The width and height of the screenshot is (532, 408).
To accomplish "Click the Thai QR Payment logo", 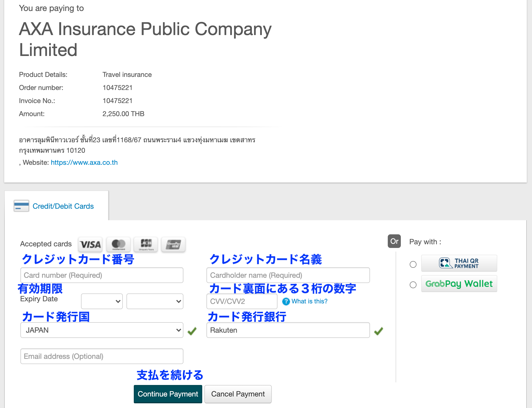I will [x=459, y=263].
